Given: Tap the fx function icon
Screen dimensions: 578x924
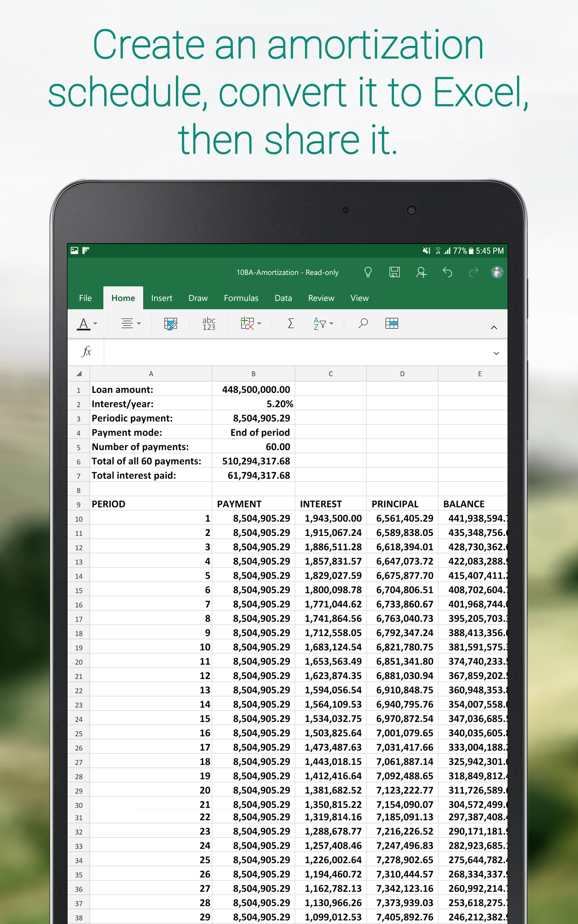Looking at the screenshot, I should tap(86, 351).
